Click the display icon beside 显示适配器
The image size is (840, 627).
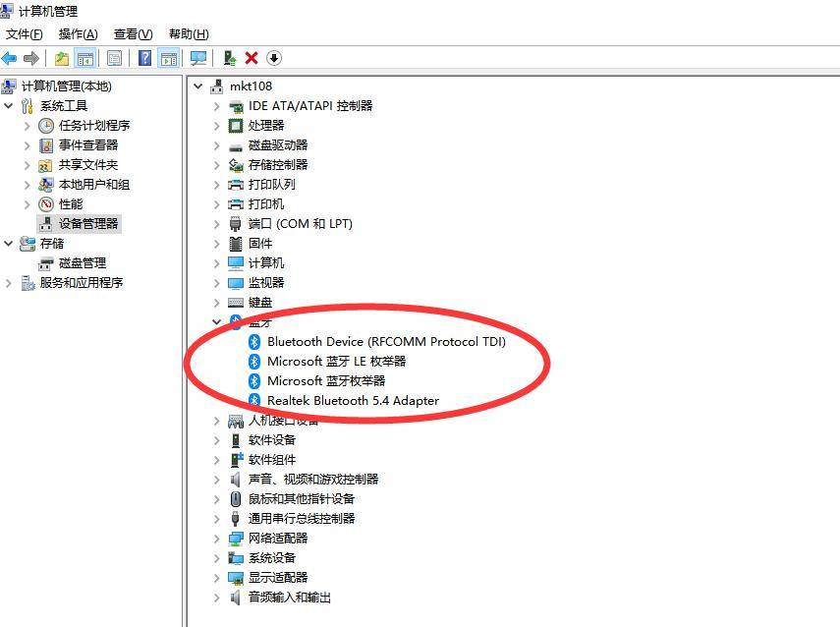pyautogui.click(x=236, y=578)
